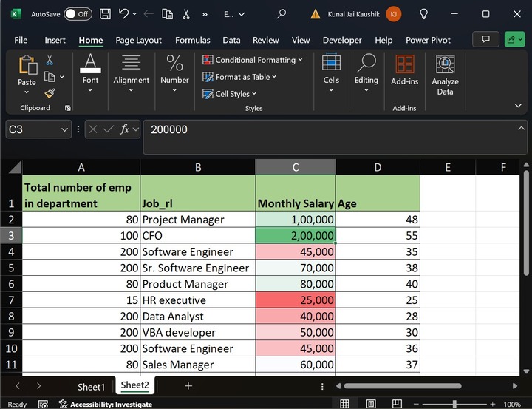Image resolution: width=532 pixels, height=409 pixels.
Task: Switch to the Sheet1 tab
Action: (x=92, y=386)
